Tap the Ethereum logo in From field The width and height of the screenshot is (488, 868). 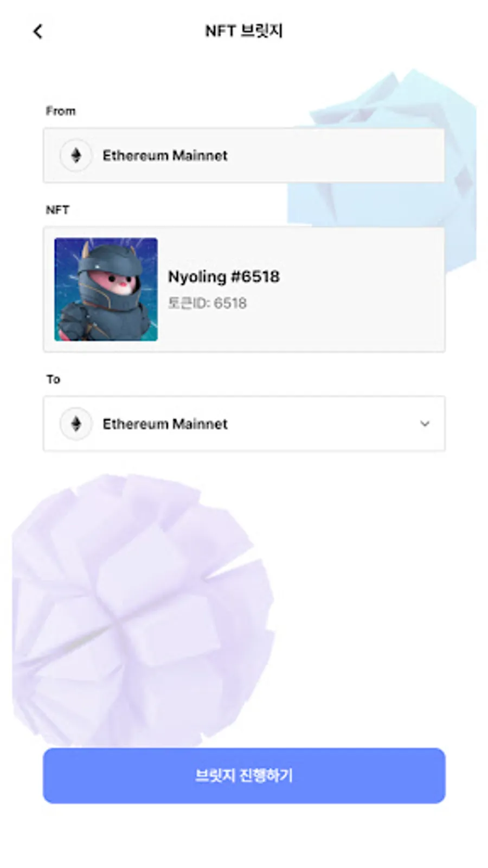click(76, 155)
